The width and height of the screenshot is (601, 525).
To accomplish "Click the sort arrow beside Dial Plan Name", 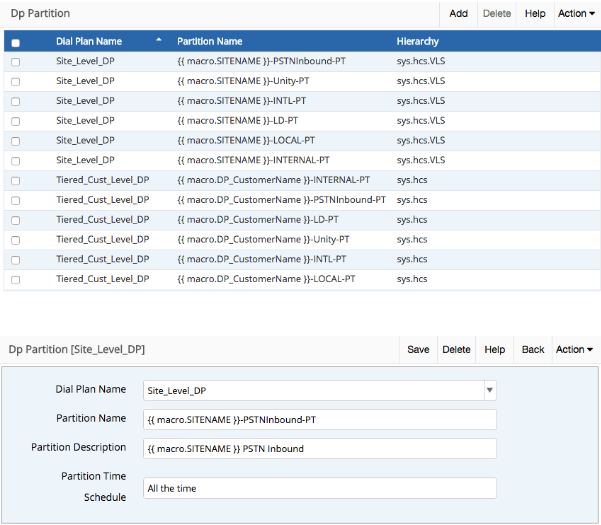I will pos(158,41).
